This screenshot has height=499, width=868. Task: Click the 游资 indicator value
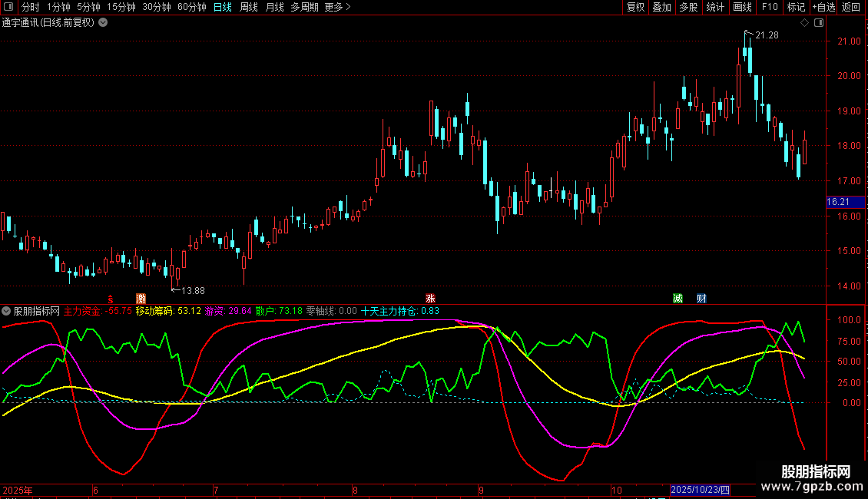click(x=228, y=312)
